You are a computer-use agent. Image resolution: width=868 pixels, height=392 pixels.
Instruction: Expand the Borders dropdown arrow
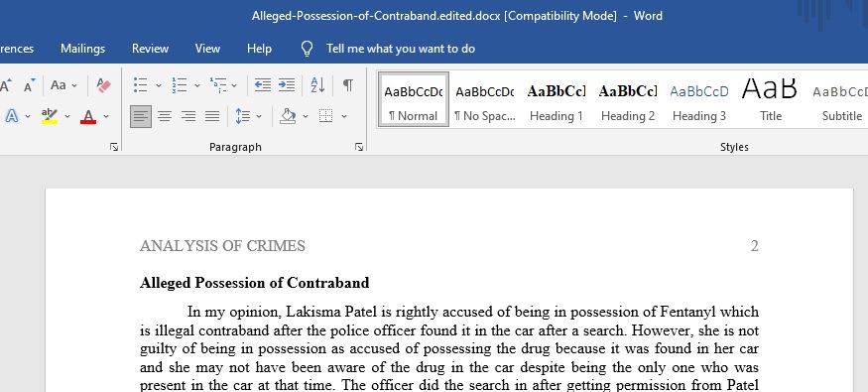(344, 116)
